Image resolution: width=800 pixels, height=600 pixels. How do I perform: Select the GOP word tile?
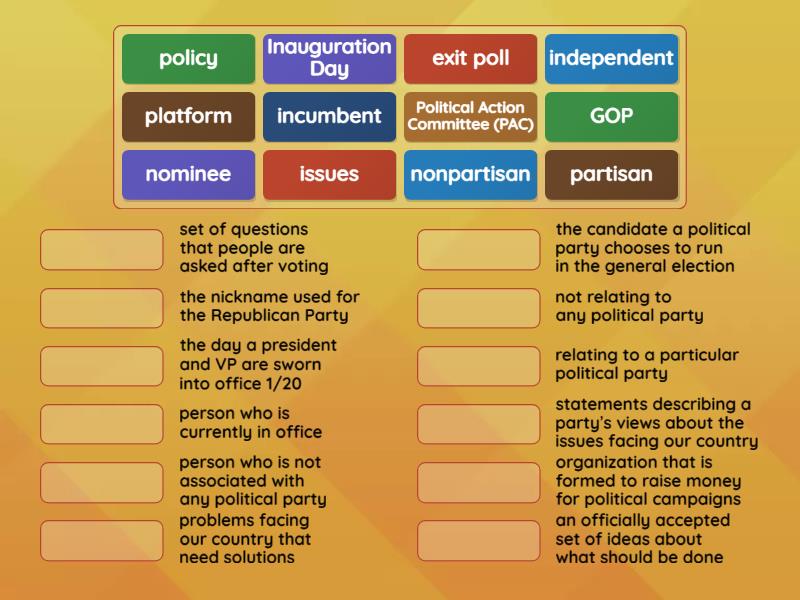click(611, 117)
